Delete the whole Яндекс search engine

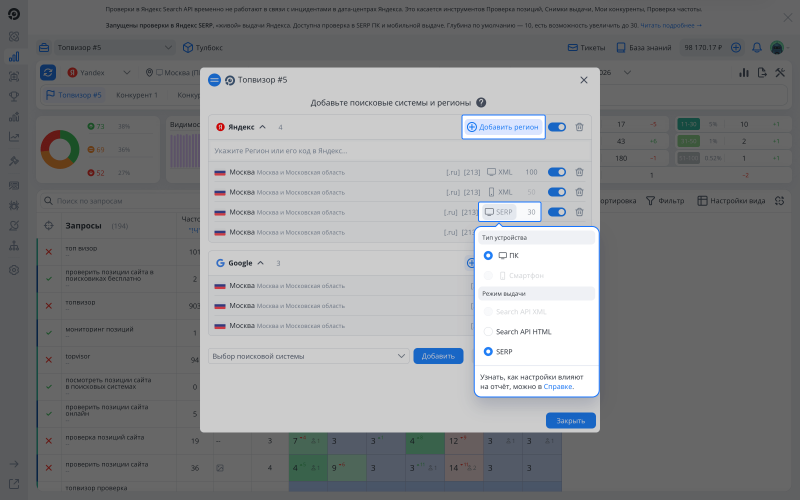click(x=579, y=127)
